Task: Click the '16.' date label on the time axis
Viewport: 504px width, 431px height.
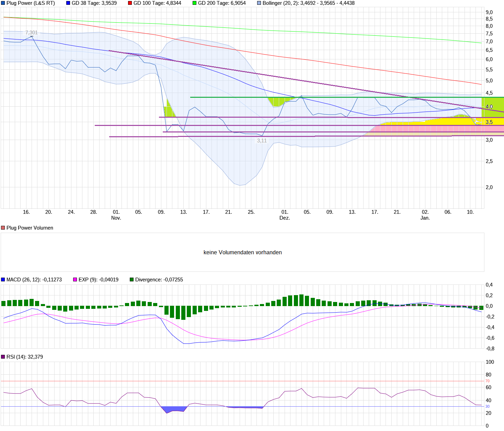Action: tap(26, 212)
